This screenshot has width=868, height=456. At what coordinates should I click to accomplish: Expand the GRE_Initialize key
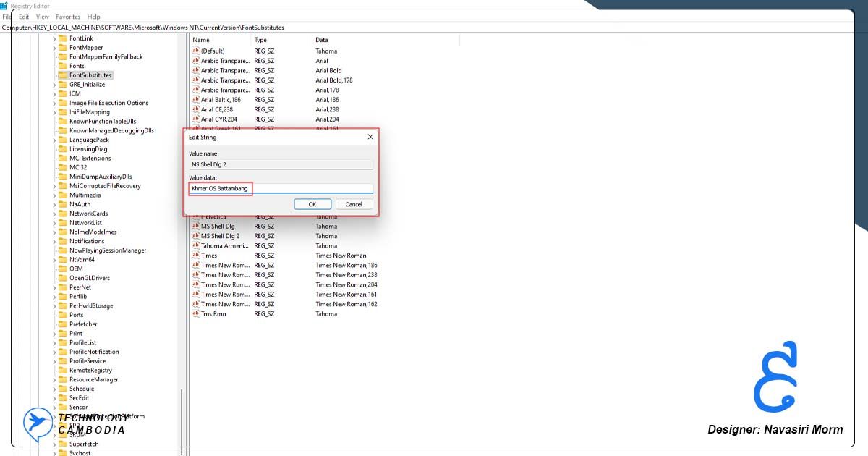tap(54, 85)
